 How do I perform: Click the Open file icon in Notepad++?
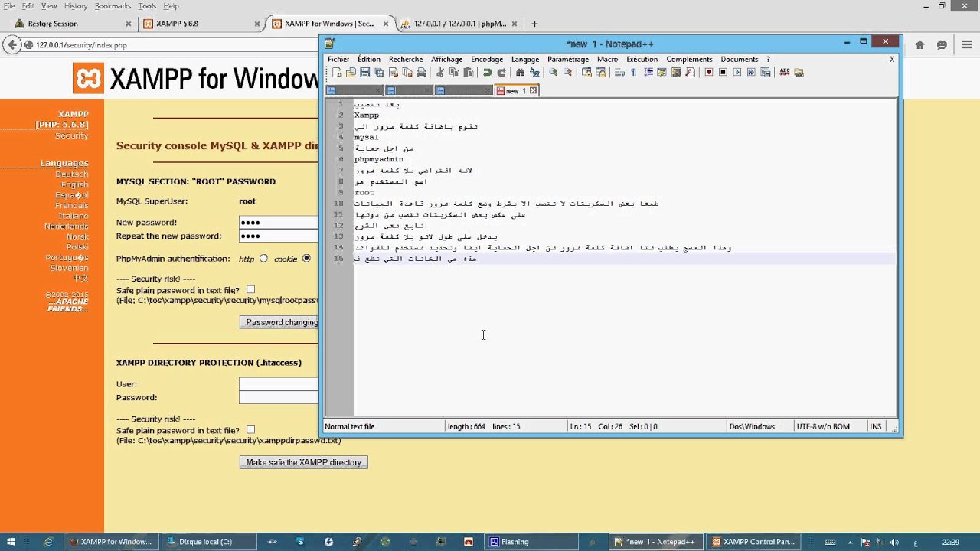[x=351, y=73]
